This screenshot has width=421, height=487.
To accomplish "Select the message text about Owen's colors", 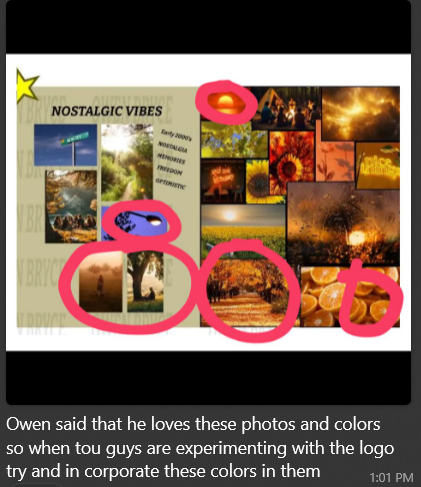I will (x=200, y=447).
